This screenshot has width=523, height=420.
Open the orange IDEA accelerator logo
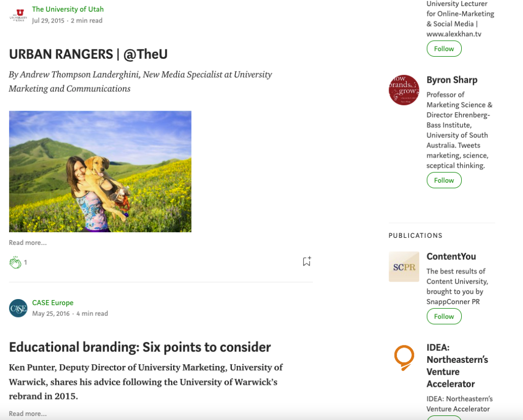[403, 358]
